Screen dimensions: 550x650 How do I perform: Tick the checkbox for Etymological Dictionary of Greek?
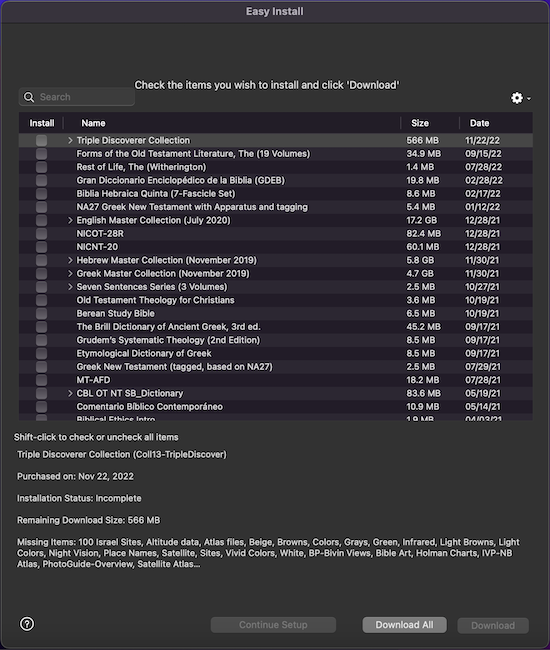coord(41,354)
